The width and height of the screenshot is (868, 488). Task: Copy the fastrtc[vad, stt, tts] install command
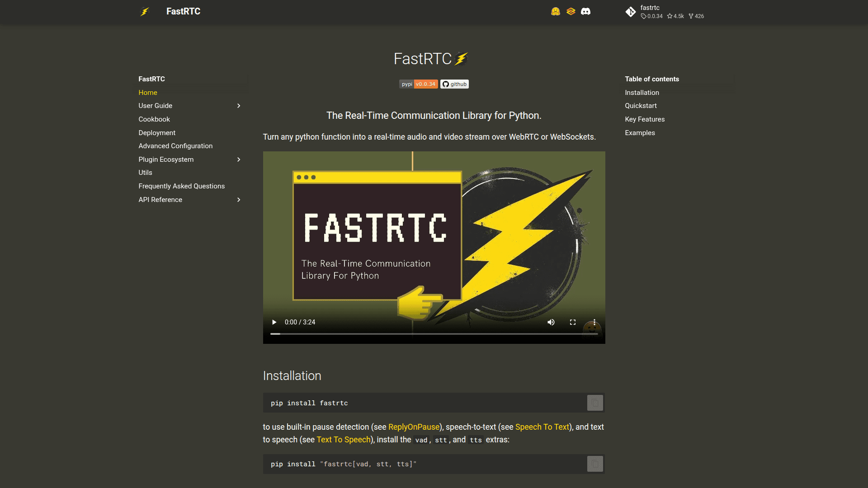click(595, 464)
